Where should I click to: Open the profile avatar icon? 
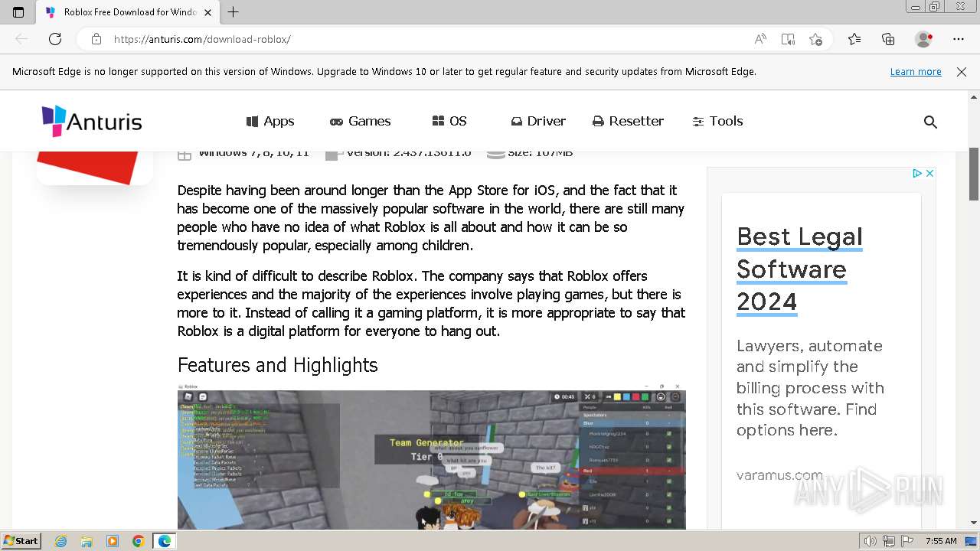tap(923, 39)
